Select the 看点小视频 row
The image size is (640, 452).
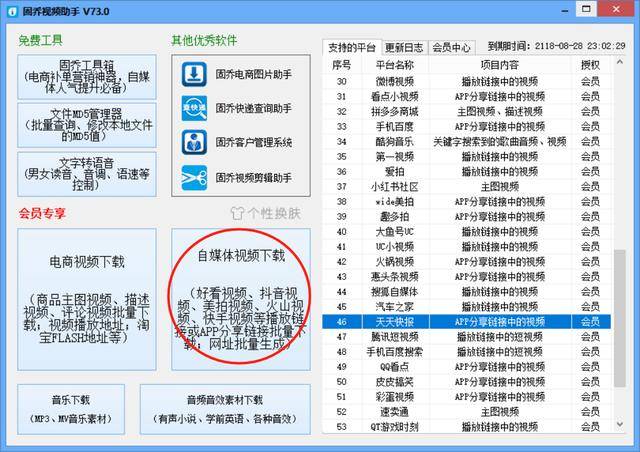click(467, 97)
